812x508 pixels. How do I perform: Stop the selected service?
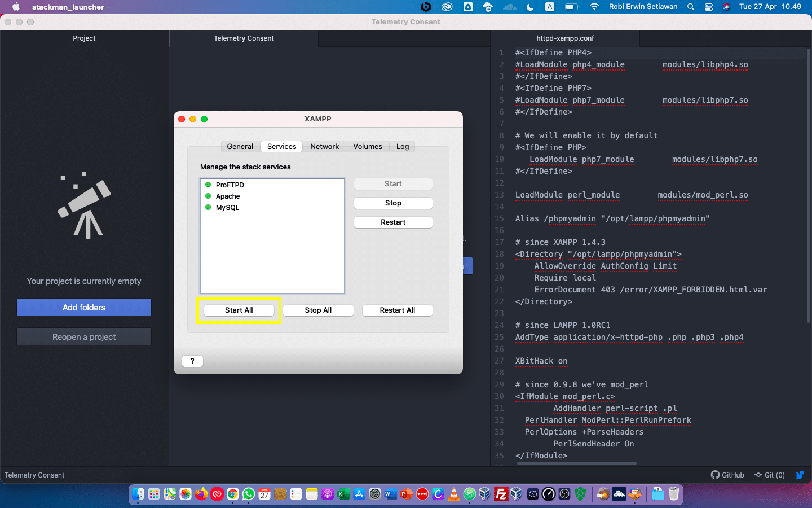click(x=393, y=203)
